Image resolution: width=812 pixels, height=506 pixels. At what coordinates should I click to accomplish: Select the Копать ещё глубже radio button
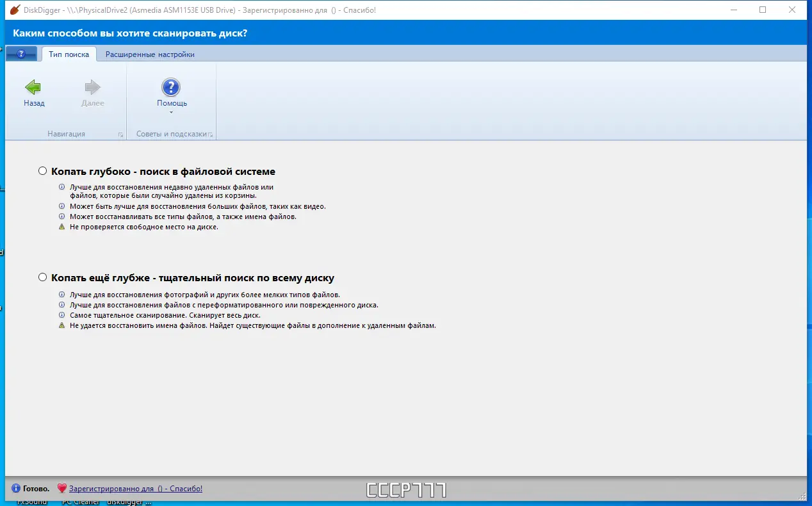[43, 277]
